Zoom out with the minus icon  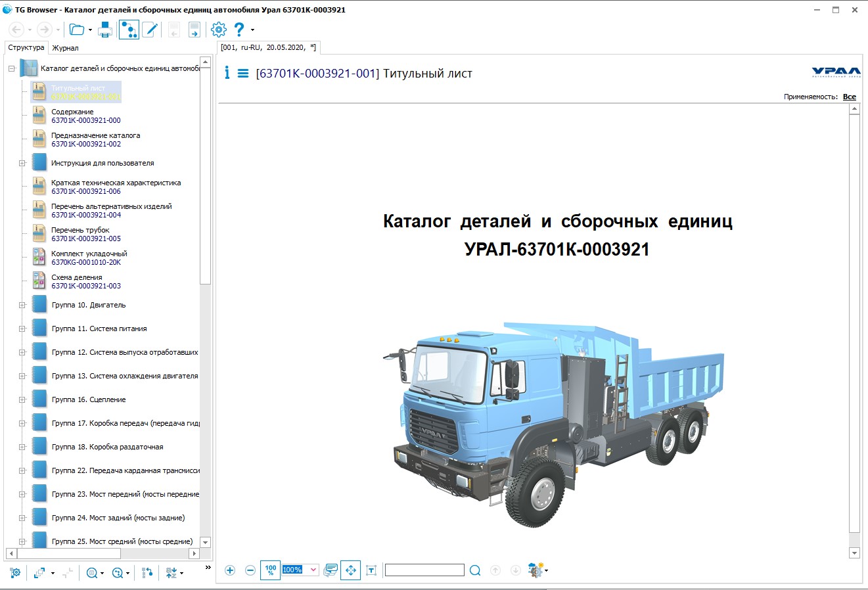pyautogui.click(x=250, y=570)
